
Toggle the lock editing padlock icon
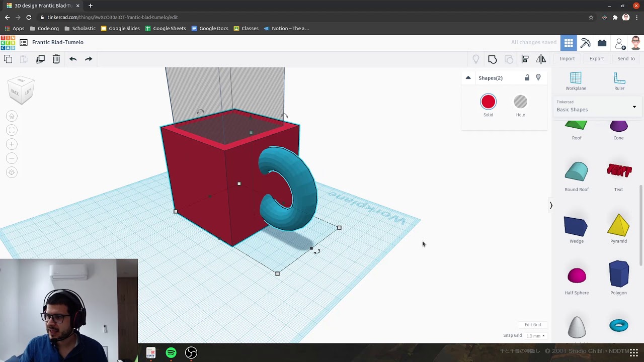[527, 78]
